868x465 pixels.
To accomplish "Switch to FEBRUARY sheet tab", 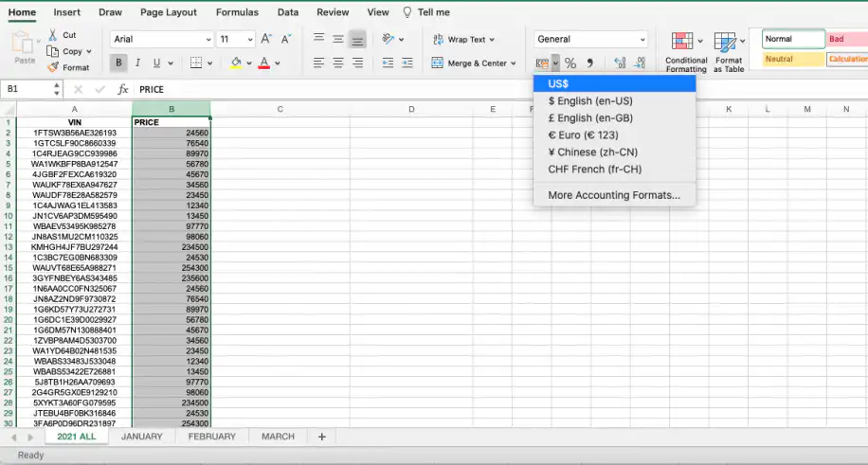I will coord(212,437).
